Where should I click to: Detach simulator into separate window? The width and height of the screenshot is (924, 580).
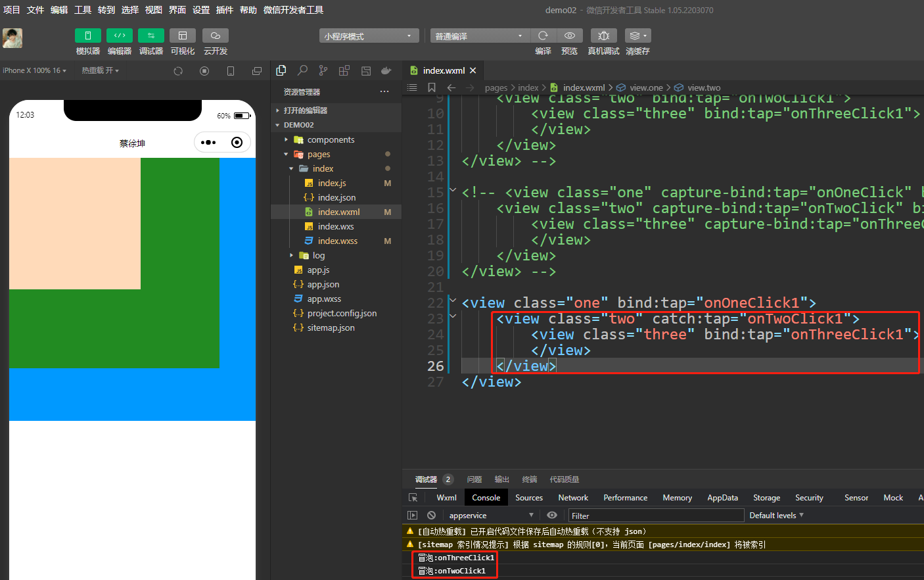[x=257, y=71]
